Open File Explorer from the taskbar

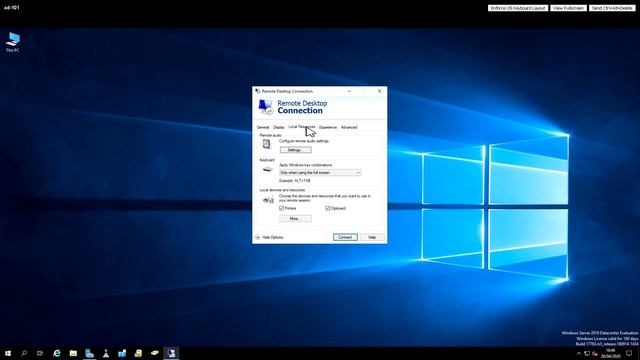[73, 353]
